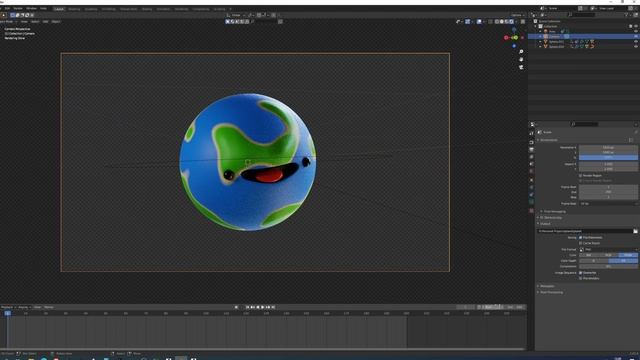This screenshot has height=360, width=640.
Task: Toggle the Overwrite checkbox
Action: coord(580,273)
